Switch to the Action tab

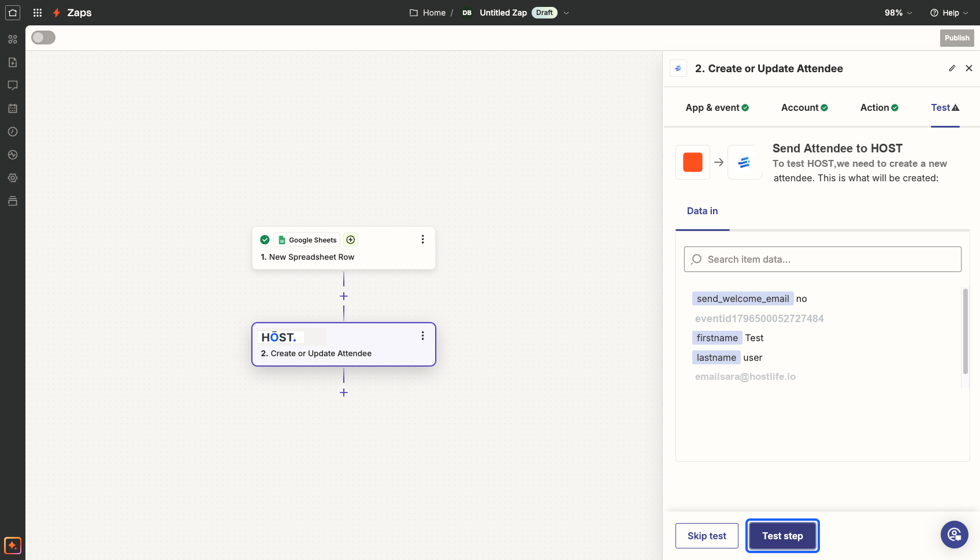pyautogui.click(x=879, y=107)
